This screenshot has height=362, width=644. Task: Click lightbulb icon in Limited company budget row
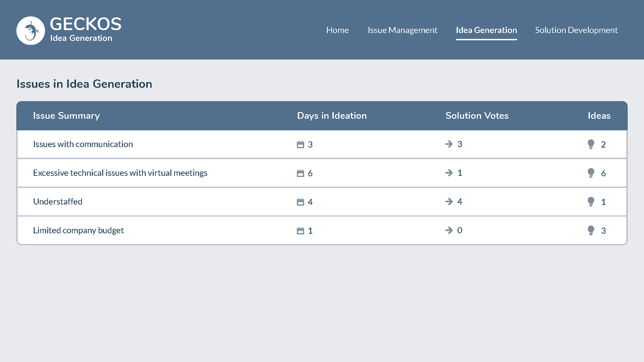[591, 230]
